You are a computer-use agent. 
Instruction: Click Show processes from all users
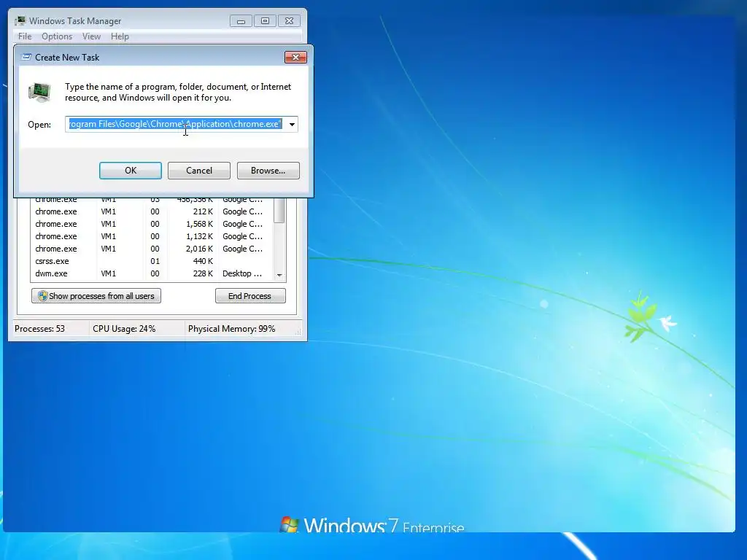[x=96, y=296]
